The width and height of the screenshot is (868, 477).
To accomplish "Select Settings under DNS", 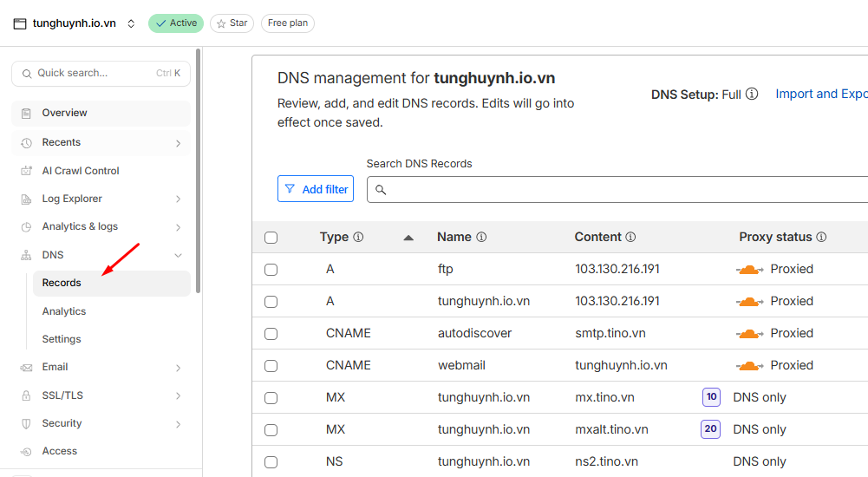I will coord(62,339).
